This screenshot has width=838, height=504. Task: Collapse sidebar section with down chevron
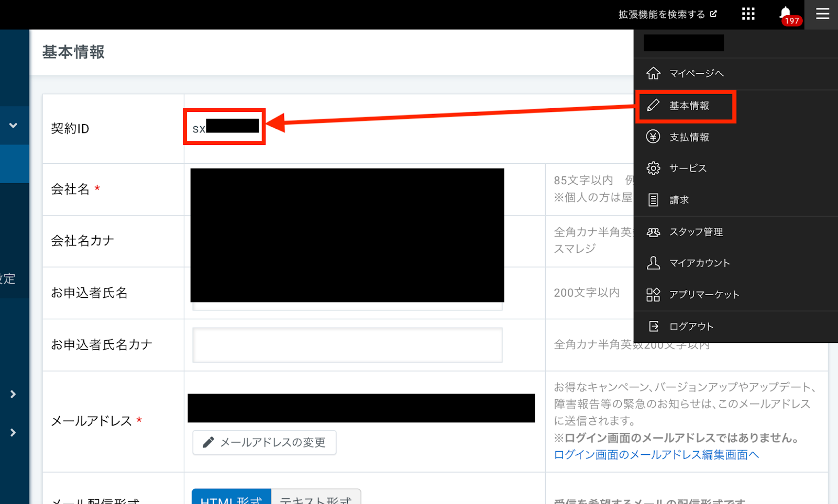tap(14, 126)
